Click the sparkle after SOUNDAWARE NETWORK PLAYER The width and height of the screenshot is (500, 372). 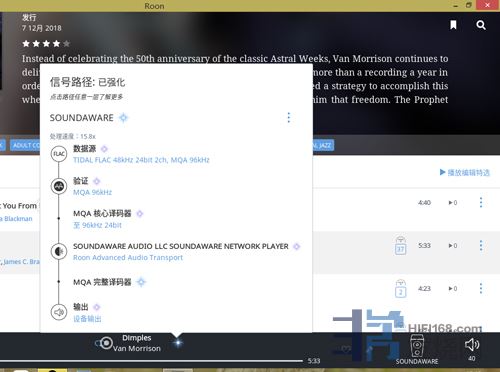click(296, 246)
